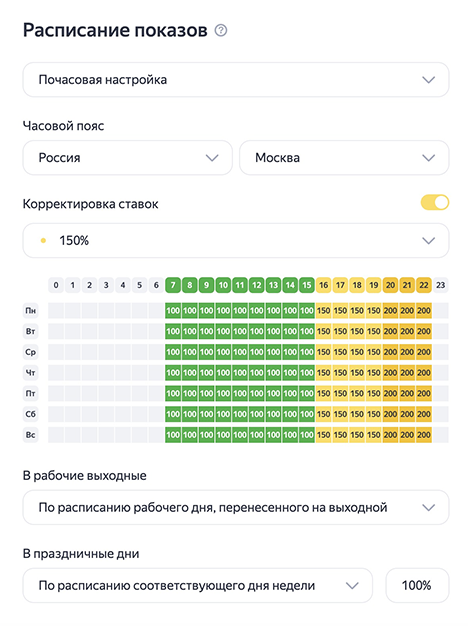Select the hour 16 column header
Image resolution: width=468 pixels, height=626 pixels.
coord(323,285)
